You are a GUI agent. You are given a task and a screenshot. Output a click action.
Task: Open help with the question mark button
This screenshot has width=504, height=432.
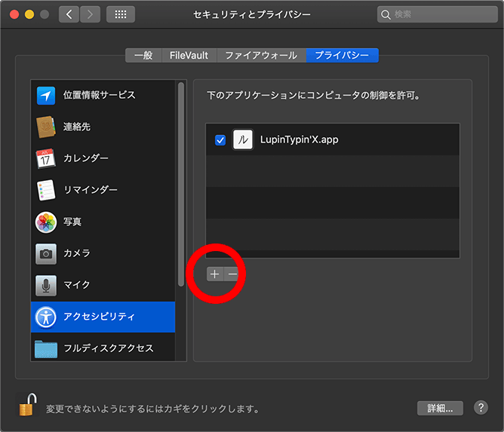[x=481, y=408]
